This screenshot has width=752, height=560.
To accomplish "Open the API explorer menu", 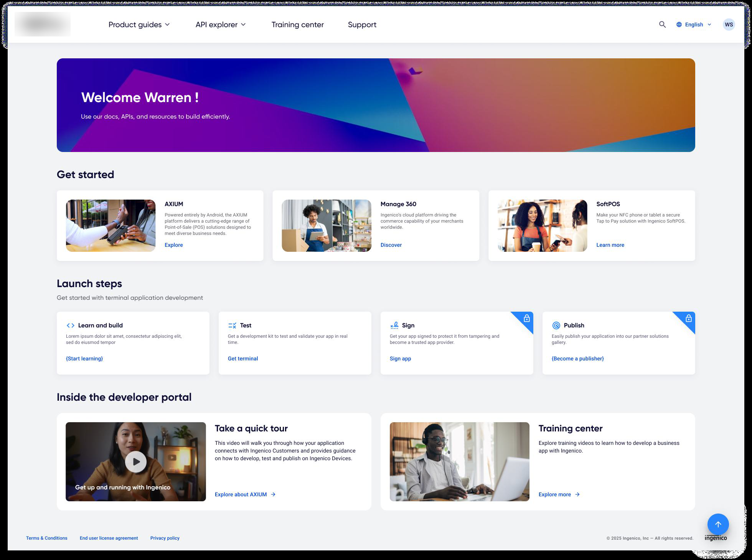I will coord(221,25).
